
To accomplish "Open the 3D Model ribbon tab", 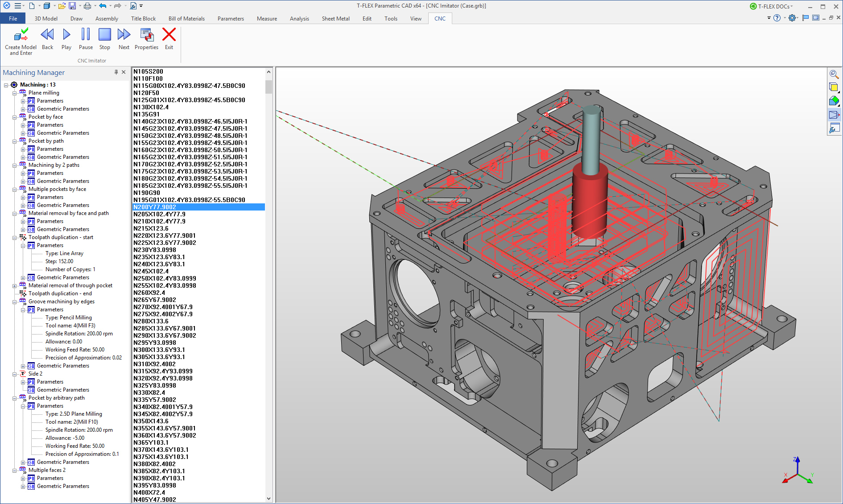I will click(x=46, y=19).
